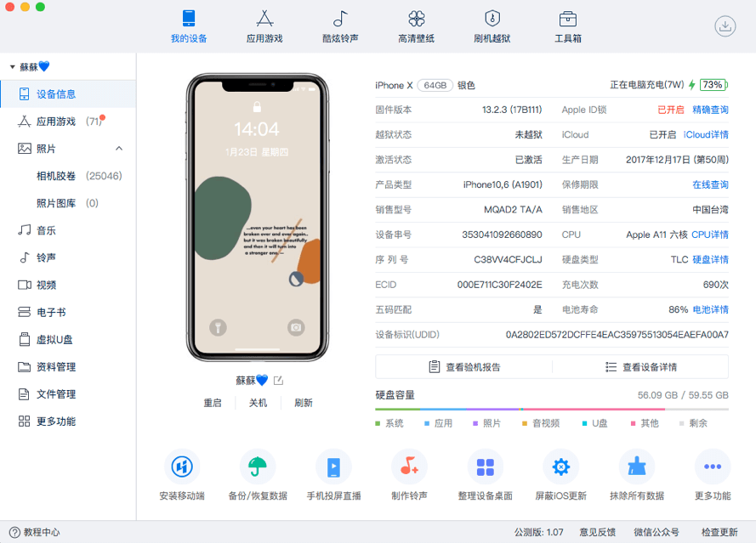Click the U盘 cyan legend swatch

[584, 423]
